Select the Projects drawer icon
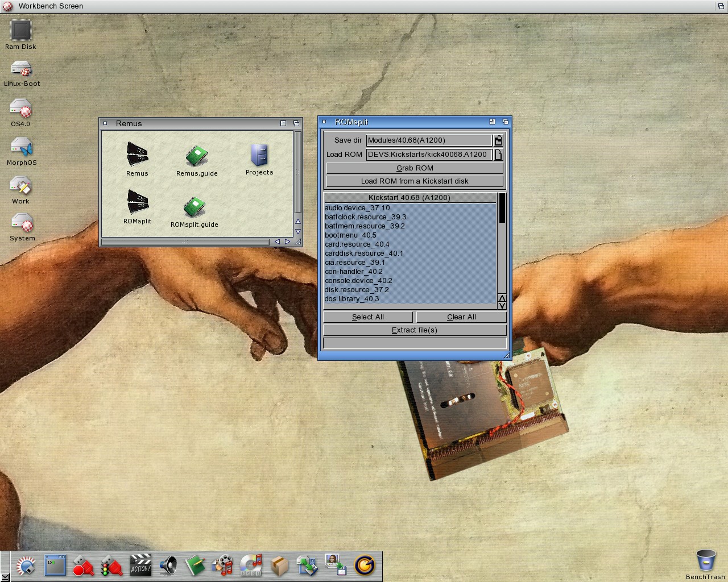This screenshot has height=582, width=728. [259, 155]
